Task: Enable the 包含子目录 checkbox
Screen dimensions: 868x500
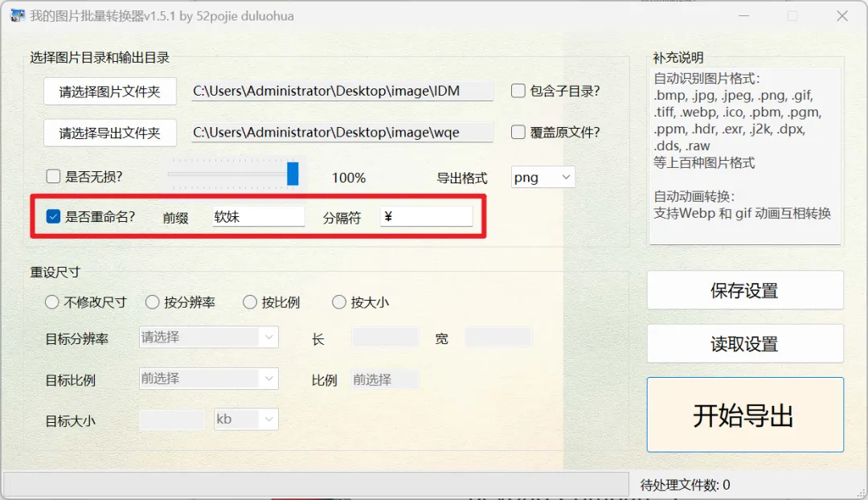Action: [x=518, y=91]
